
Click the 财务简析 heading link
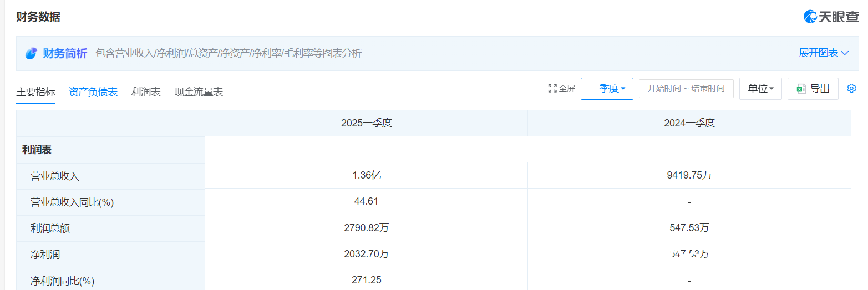65,53
